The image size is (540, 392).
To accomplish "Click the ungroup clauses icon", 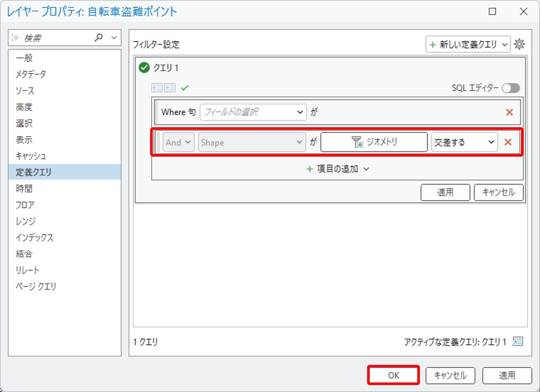I will coord(157,88).
